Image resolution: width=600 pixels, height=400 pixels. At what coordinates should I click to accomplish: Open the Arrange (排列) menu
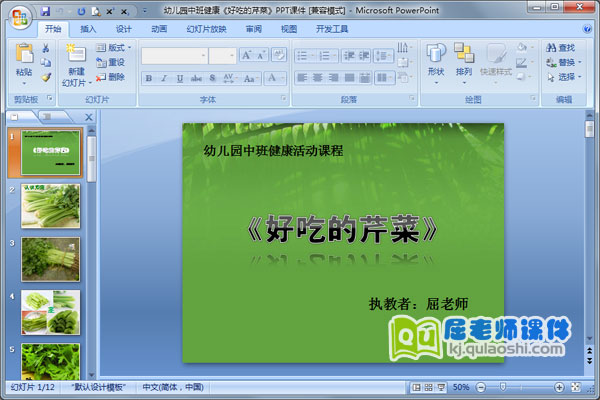464,64
